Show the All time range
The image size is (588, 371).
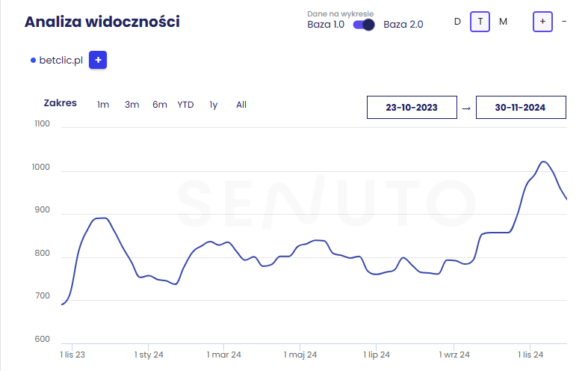tap(241, 105)
